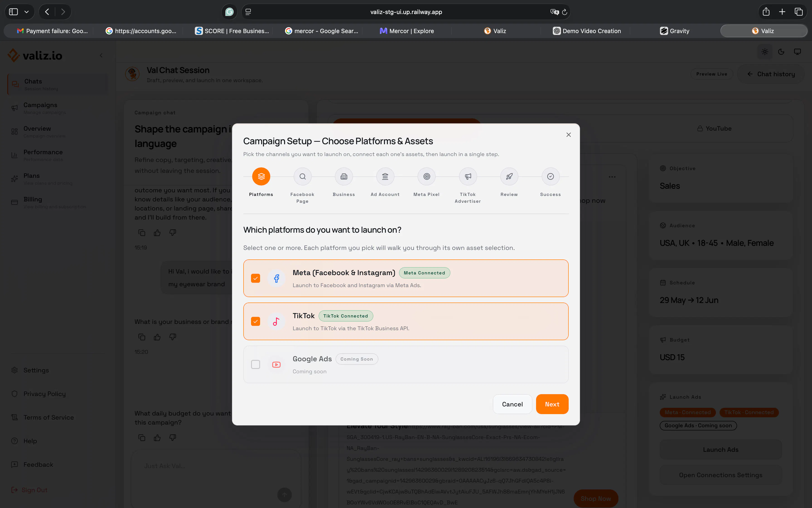Like the daily budget question message

(x=157, y=437)
